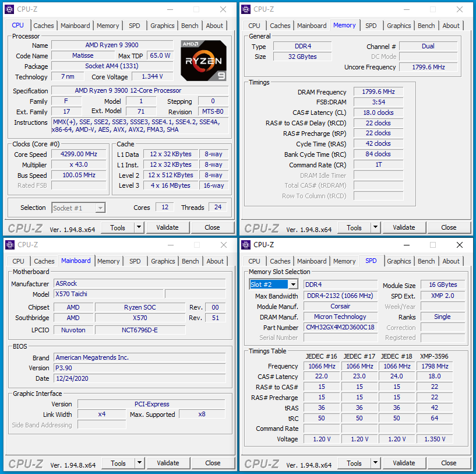Image resolution: width=476 pixels, height=474 pixels.
Task: Click the Specification field showing AMD Ryzen 9 3900
Action: click(x=139, y=90)
